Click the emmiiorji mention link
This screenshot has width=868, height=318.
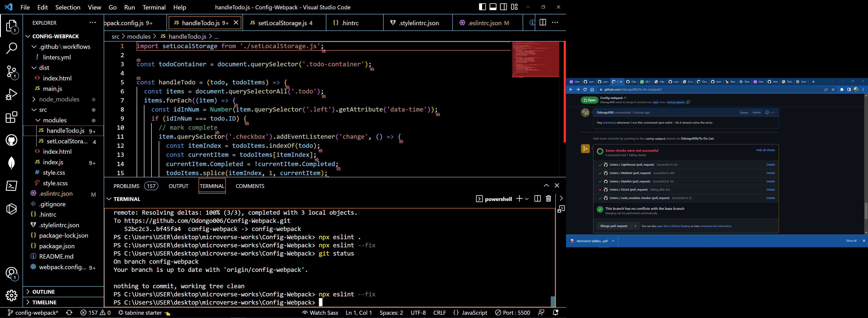[x=609, y=123]
